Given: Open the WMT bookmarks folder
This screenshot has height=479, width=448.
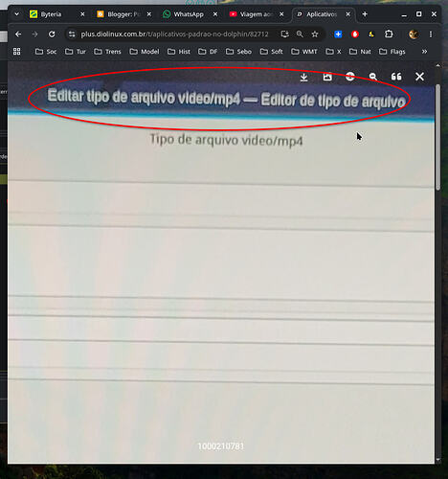Looking at the screenshot, I should [304, 52].
